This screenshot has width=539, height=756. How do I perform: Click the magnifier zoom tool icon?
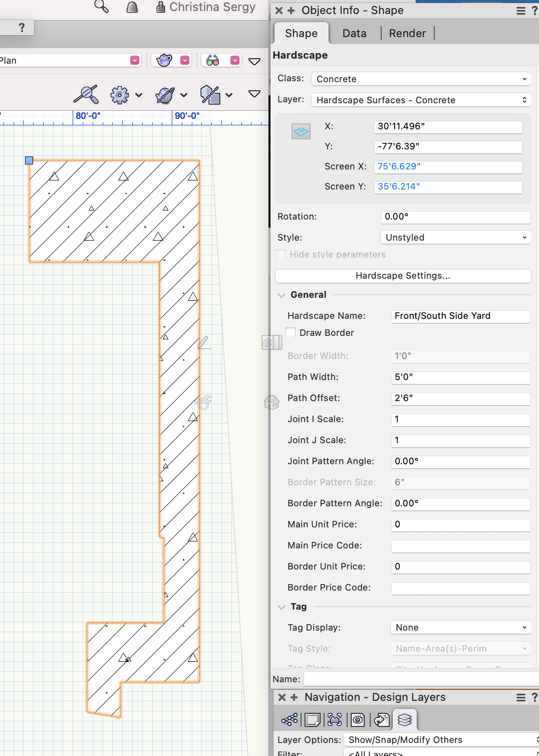102,7
